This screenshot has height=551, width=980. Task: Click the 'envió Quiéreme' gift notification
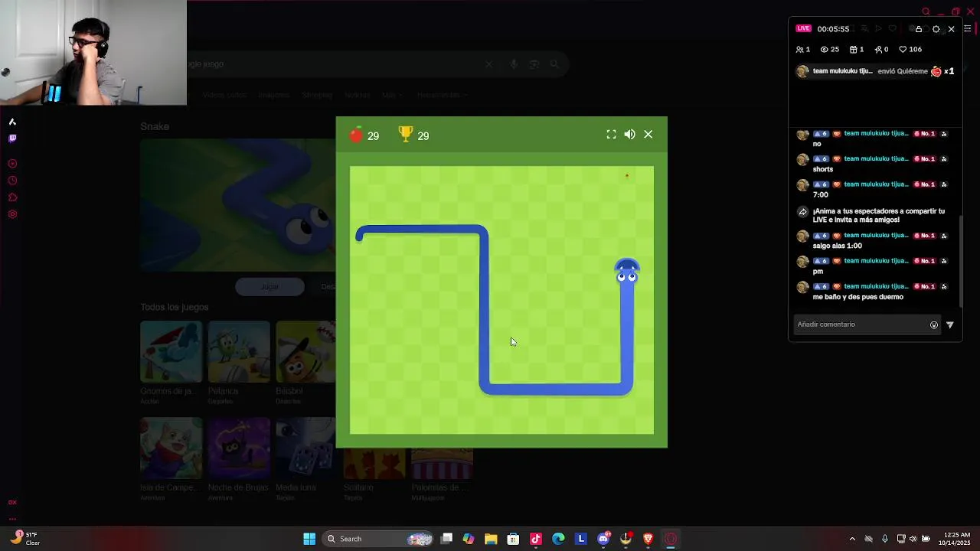pyautogui.click(x=875, y=71)
